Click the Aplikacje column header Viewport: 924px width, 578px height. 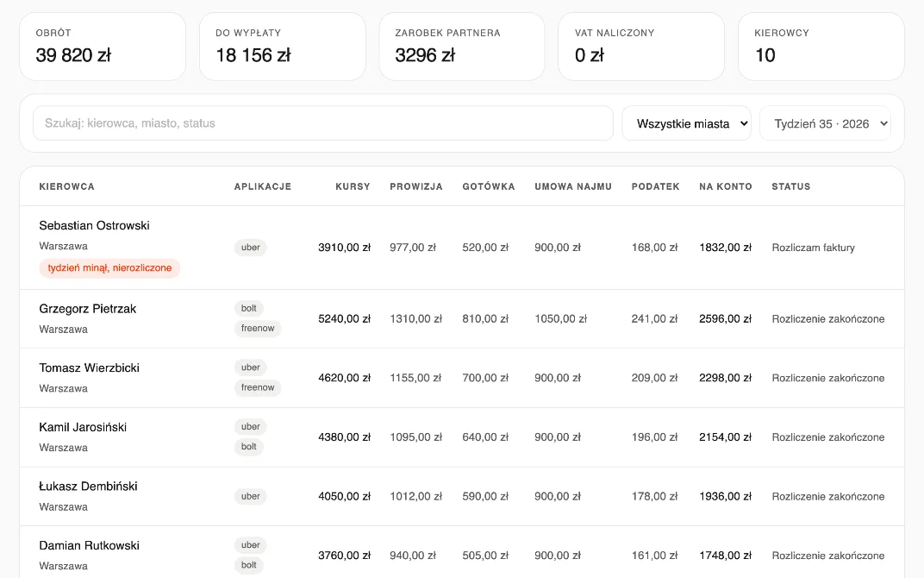click(x=263, y=186)
